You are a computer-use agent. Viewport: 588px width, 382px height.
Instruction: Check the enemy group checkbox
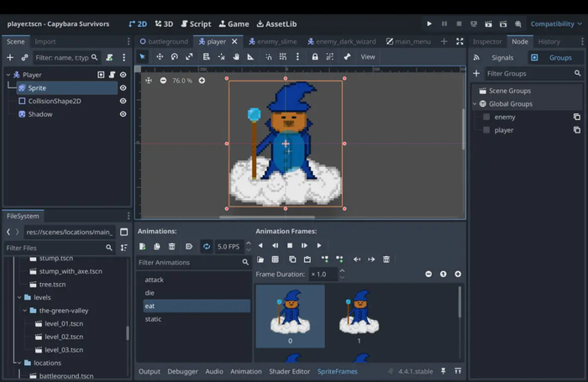point(486,117)
